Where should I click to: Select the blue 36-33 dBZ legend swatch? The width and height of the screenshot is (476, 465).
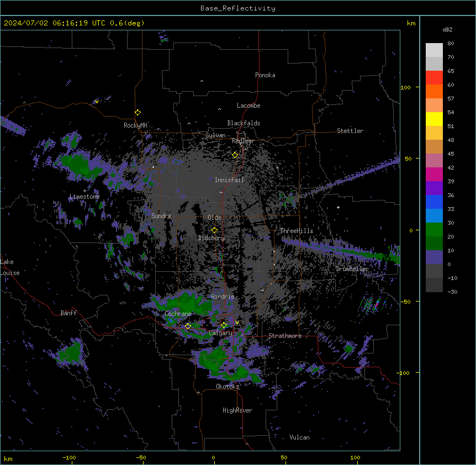(x=434, y=202)
